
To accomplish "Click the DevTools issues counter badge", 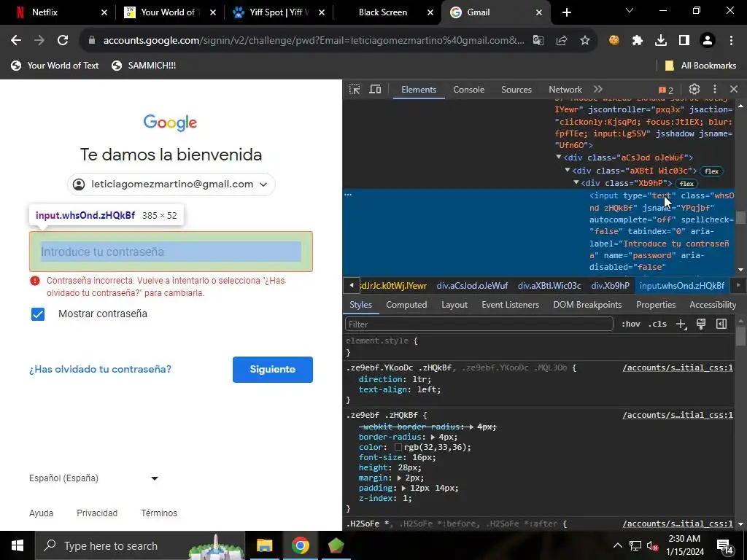I will tap(666, 90).
